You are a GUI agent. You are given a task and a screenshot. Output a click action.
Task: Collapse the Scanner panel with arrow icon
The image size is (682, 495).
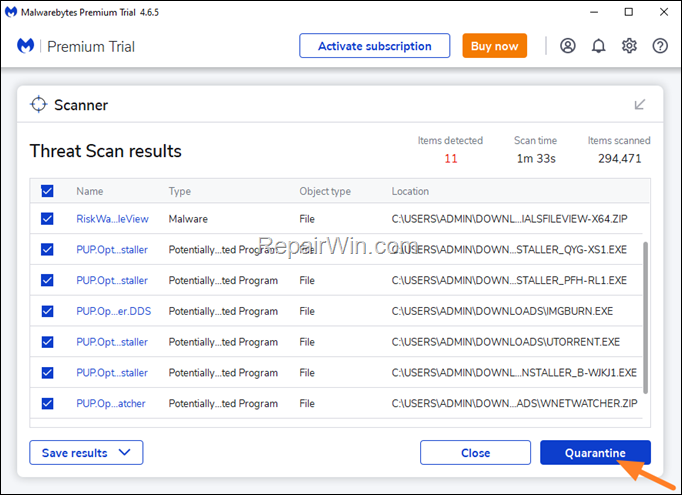pos(639,104)
